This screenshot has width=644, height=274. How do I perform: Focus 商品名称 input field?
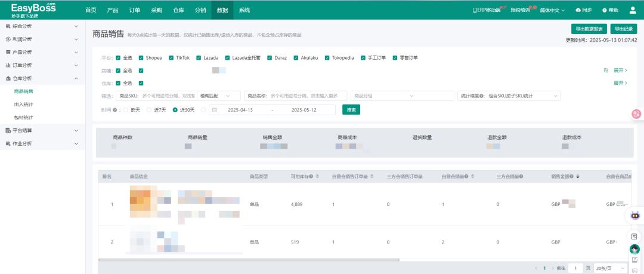pyautogui.click(x=295, y=96)
